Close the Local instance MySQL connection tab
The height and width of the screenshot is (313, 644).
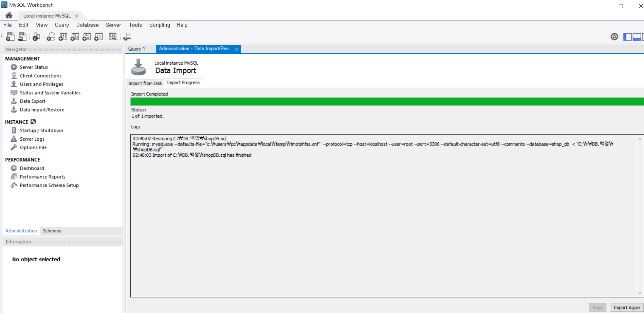pyautogui.click(x=77, y=16)
